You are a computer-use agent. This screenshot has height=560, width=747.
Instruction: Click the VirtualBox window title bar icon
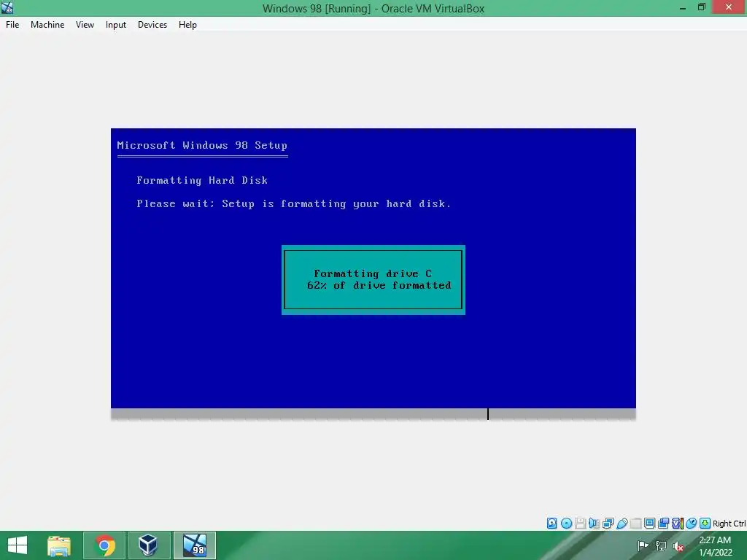[7, 7]
